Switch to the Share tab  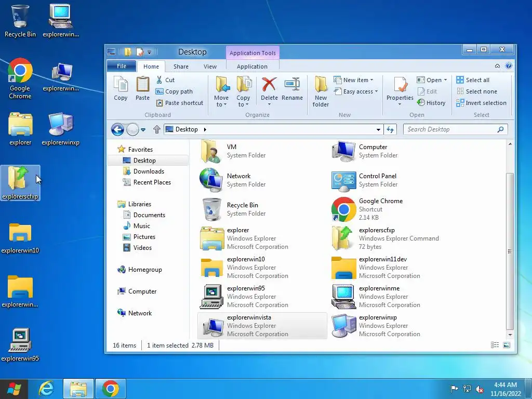click(x=181, y=66)
